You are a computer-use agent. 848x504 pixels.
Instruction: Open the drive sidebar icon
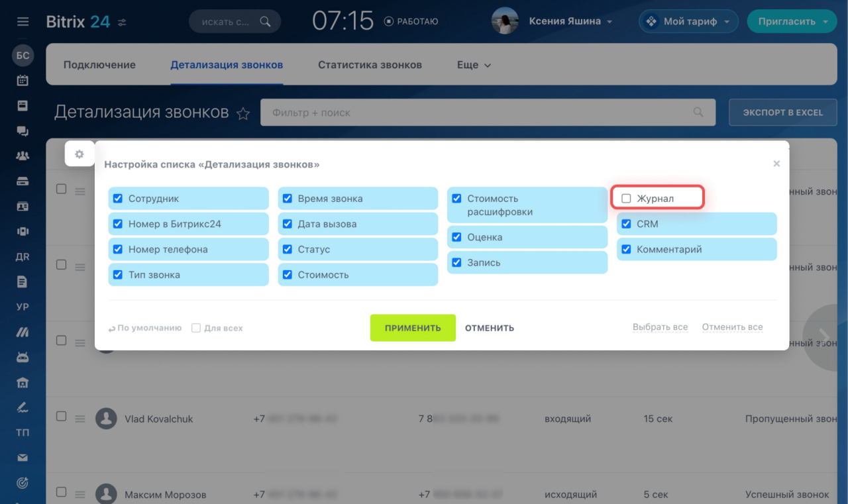[x=23, y=181]
